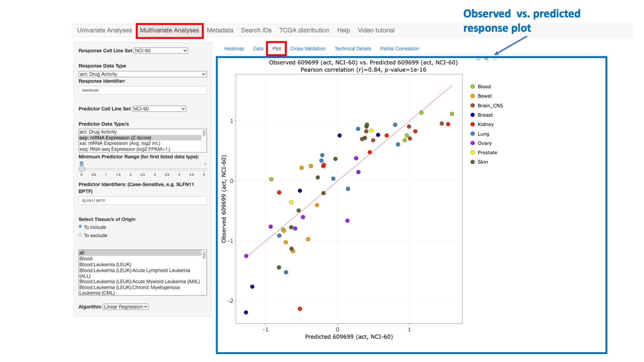Open the Algorithm dropdown showing Linear Regression
Image resolution: width=644 pixels, height=362 pixels.
click(x=125, y=306)
